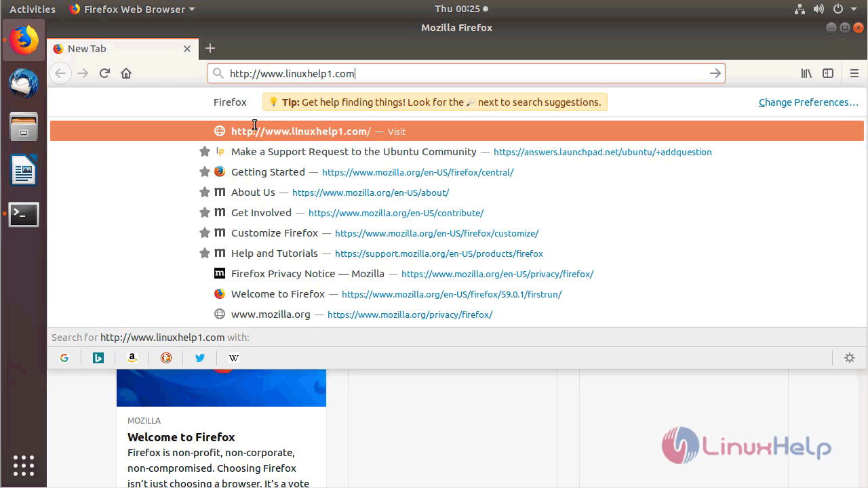The width and height of the screenshot is (868, 488).
Task: Open the Welcome to Firefox Mozilla card
Action: [221, 428]
